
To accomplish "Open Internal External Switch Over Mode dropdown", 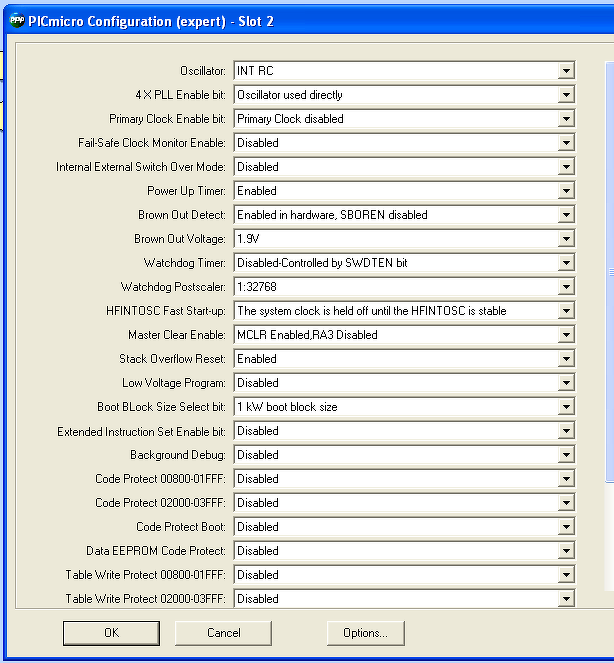I will point(404,167).
